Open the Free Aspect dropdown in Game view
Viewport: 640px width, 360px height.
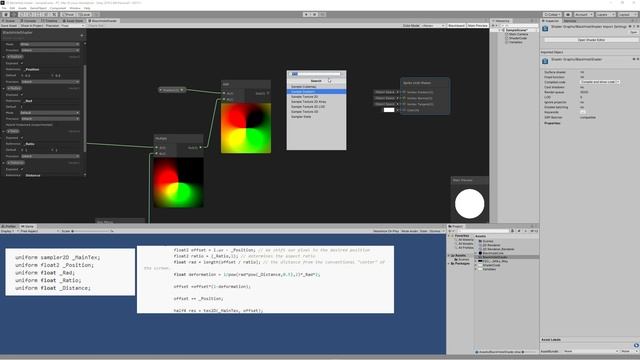(39, 231)
